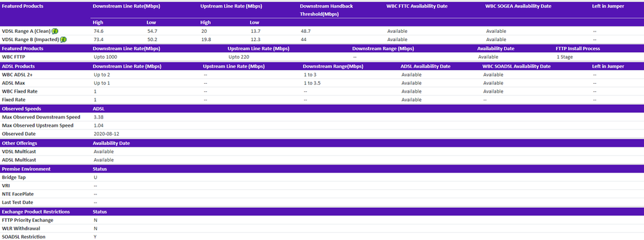644x240 pixels.
Task: Select the VDSL Range B (Impacted) row label
Action: [31, 40]
